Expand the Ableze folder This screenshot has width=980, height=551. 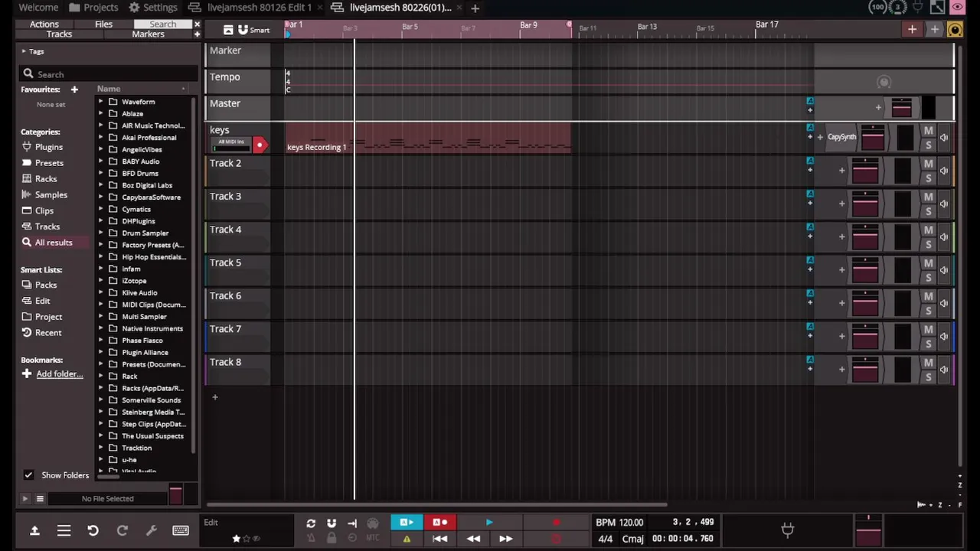(x=101, y=113)
